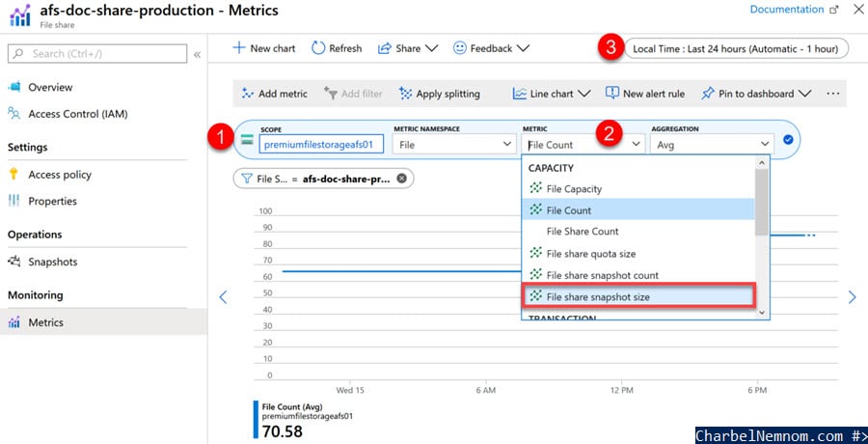
Task: Click the File Count (Avg) legend color bar
Action: [x=256, y=419]
